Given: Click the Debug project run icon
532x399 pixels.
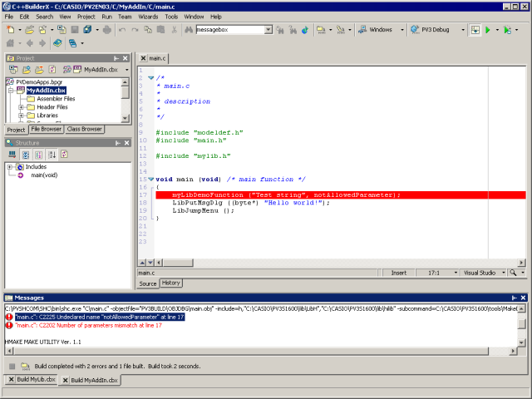Looking at the screenshot, I should (x=508, y=30).
